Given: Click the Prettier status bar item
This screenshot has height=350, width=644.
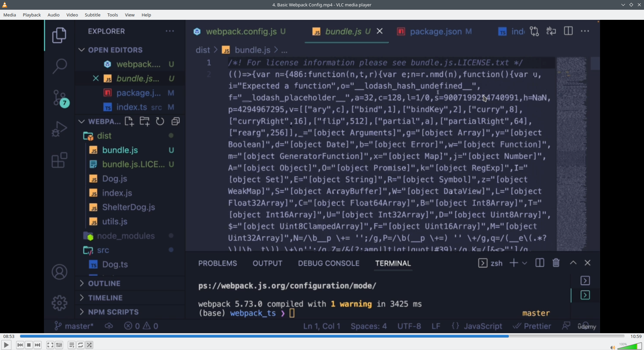Looking at the screenshot, I should point(532,326).
